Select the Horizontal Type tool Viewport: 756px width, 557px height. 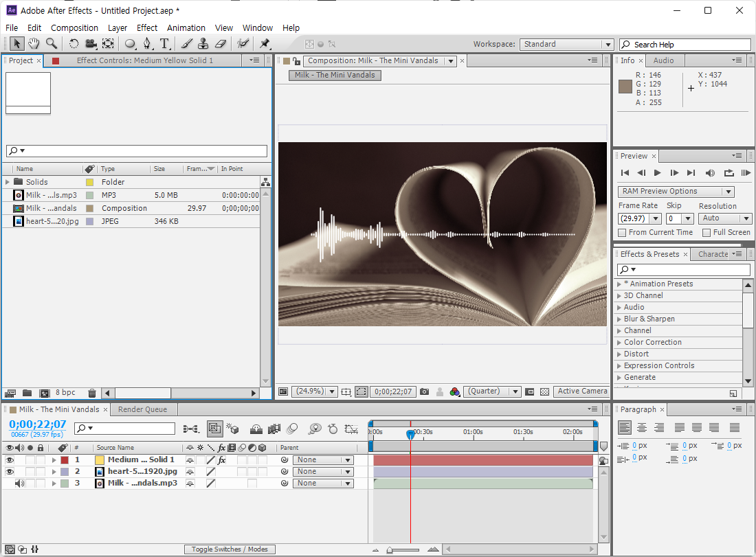[165, 44]
